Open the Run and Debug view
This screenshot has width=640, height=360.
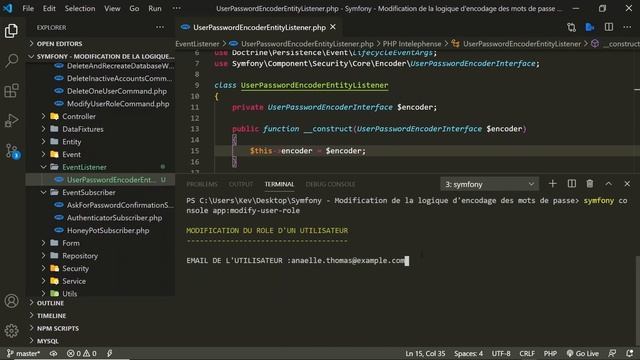point(11,120)
